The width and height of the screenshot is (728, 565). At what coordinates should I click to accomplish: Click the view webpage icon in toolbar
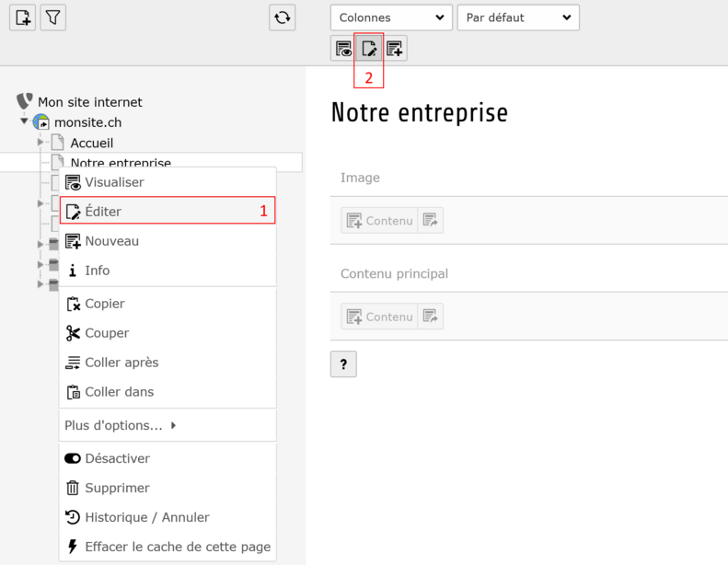click(343, 49)
